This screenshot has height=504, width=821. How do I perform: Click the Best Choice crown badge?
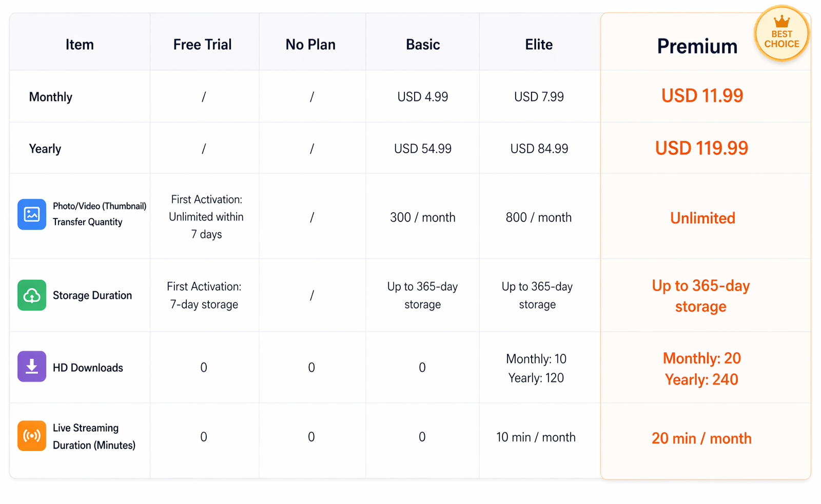tap(781, 34)
